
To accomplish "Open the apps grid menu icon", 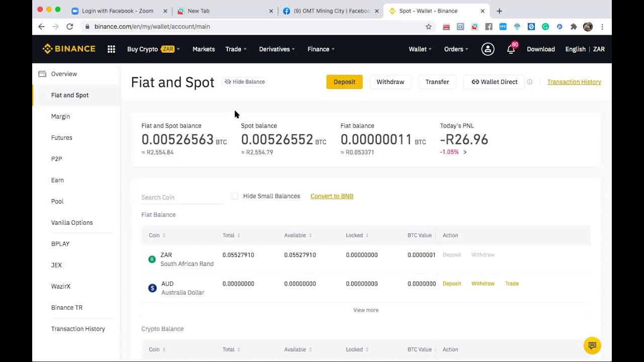I will 111,49.
